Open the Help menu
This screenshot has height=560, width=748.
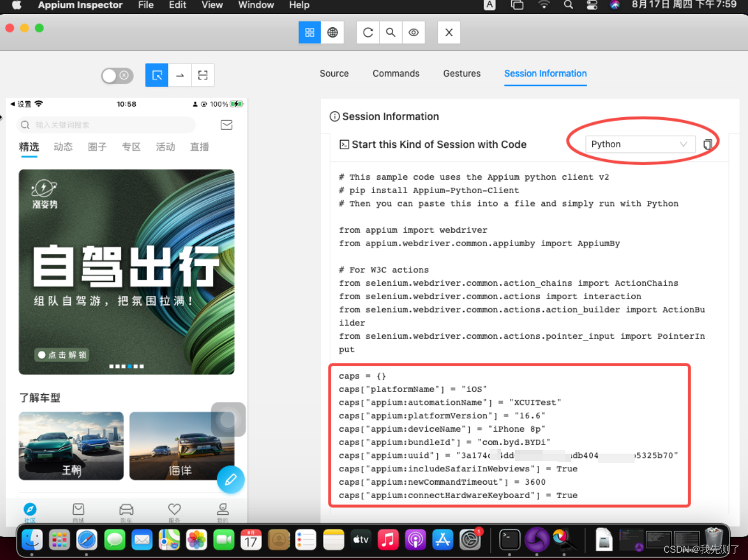click(299, 5)
